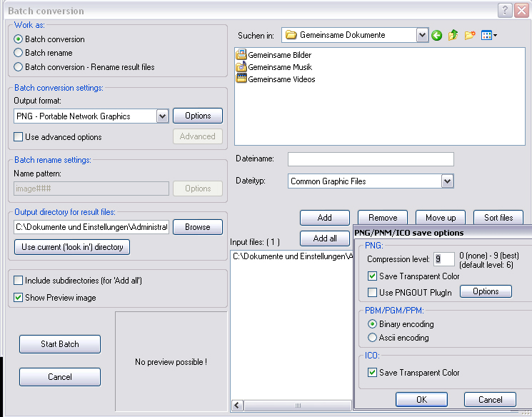This screenshot has height=417, width=532.
Task: Click the Start Batch button
Action: pos(60,344)
